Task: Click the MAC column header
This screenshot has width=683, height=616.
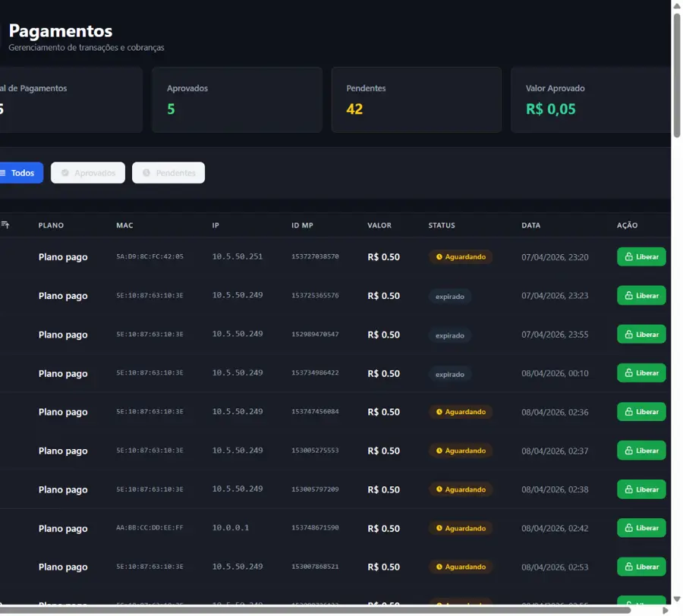Action: point(124,225)
